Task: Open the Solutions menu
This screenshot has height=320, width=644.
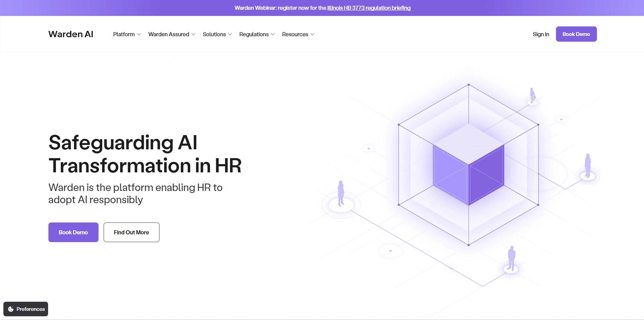Action: 217,34
